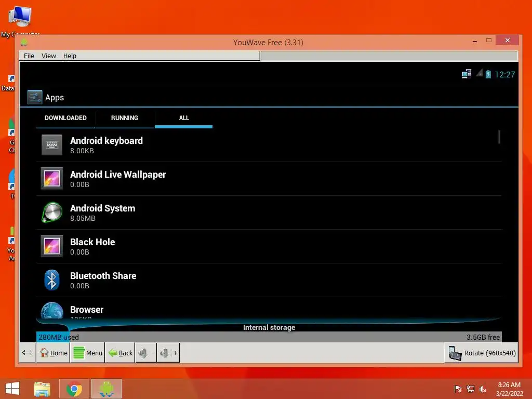The width and height of the screenshot is (532, 399).
Task: Open Android keyboard app details
Action: pyautogui.click(x=269, y=145)
